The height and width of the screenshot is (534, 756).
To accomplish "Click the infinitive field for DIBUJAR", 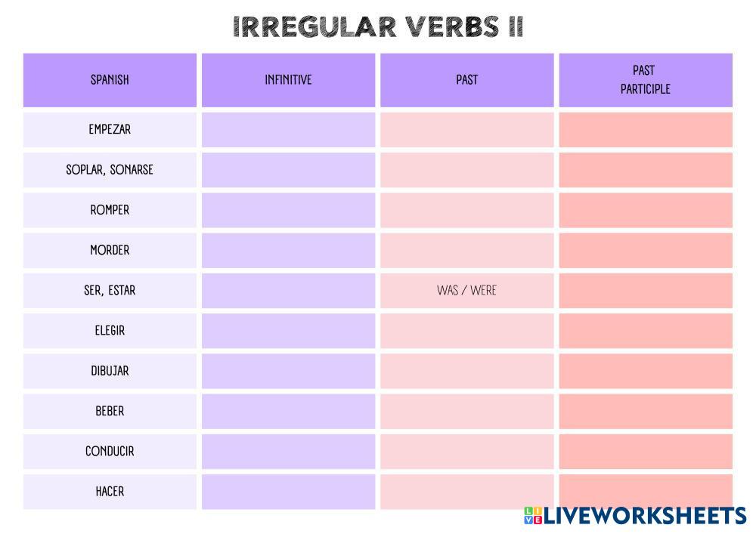I will click(x=288, y=371).
